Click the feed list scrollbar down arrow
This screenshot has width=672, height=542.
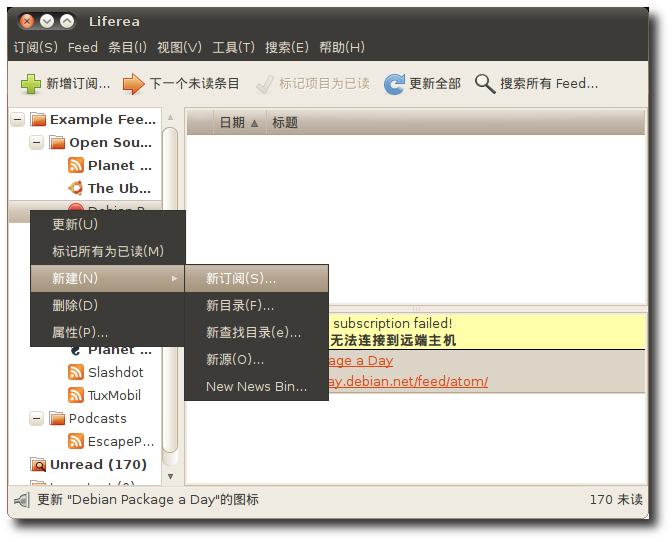click(x=171, y=476)
